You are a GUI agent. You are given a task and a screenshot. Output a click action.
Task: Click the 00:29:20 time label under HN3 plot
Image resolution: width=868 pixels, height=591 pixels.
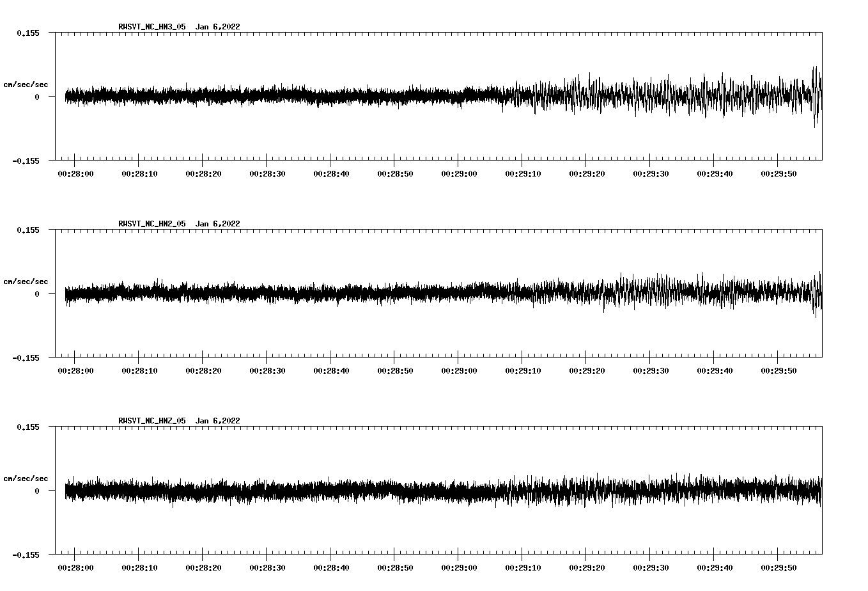[587, 174]
